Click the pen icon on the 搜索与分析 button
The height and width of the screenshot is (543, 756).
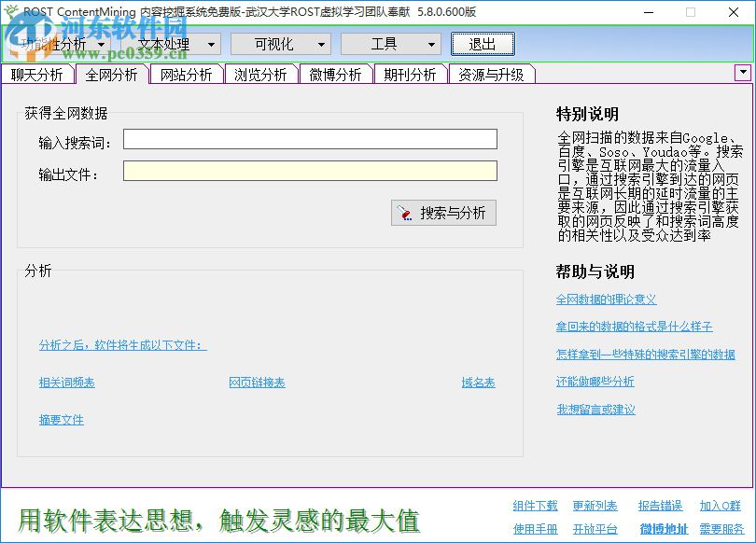[x=403, y=212]
